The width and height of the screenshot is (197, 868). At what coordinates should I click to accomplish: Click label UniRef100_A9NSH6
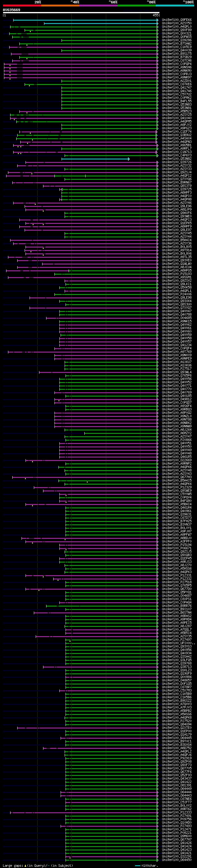pyautogui.click(x=177, y=67)
